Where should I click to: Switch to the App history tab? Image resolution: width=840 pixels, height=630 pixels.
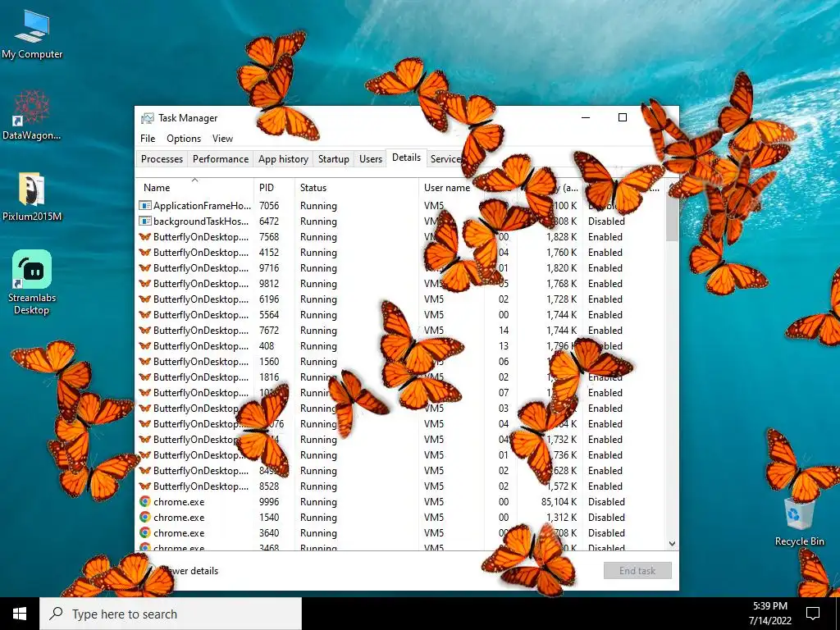(283, 159)
